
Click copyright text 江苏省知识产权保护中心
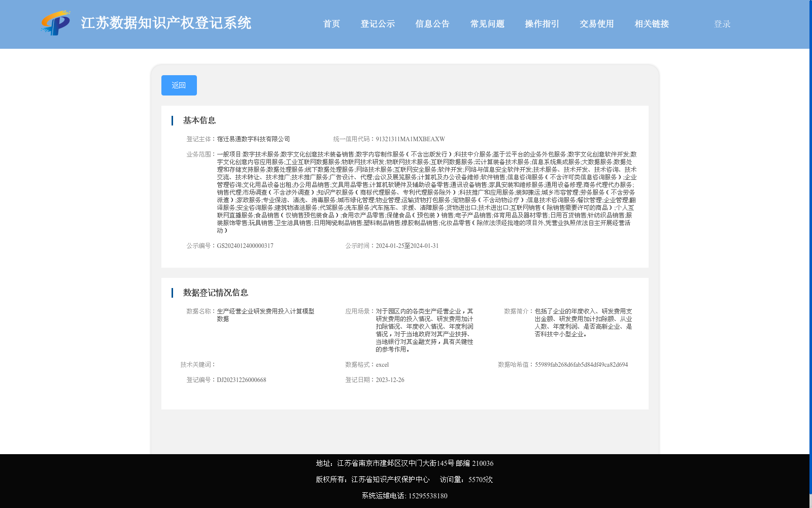coord(390,480)
